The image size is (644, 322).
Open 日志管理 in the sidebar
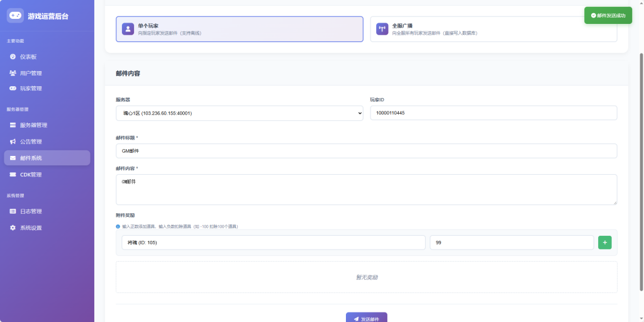point(47,211)
